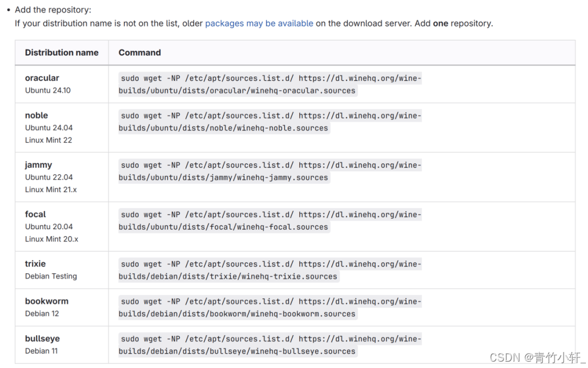Click the "Add the repository:" bullet text

(53, 10)
